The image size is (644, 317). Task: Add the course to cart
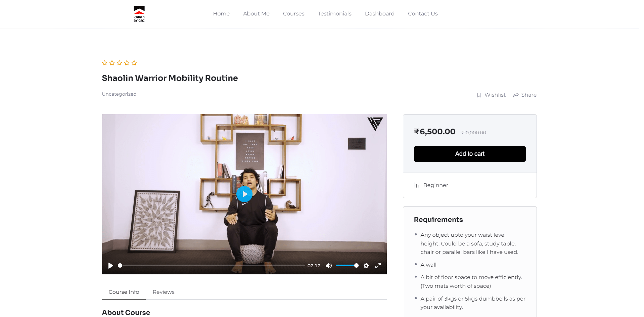[x=470, y=154]
